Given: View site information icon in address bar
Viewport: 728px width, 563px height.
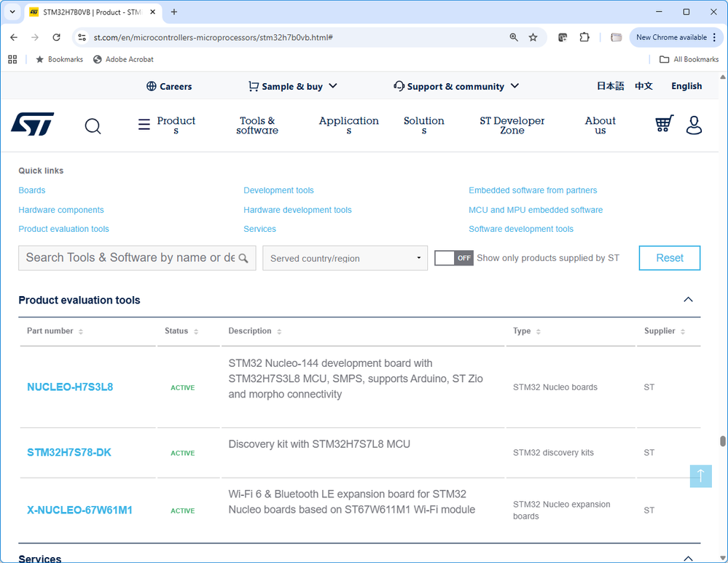Looking at the screenshot, I should [82, 37].
